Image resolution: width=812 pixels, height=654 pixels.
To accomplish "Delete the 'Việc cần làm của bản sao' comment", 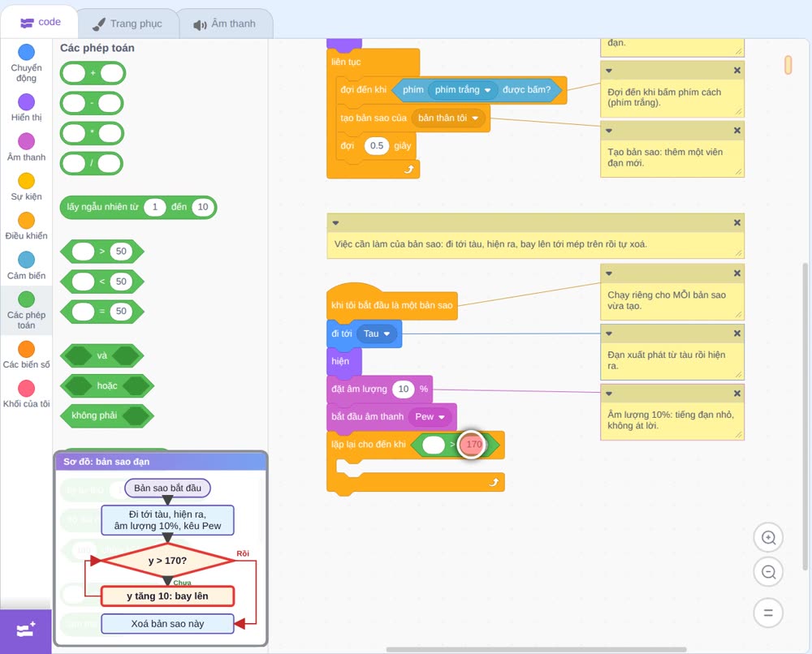I will 737,222.
